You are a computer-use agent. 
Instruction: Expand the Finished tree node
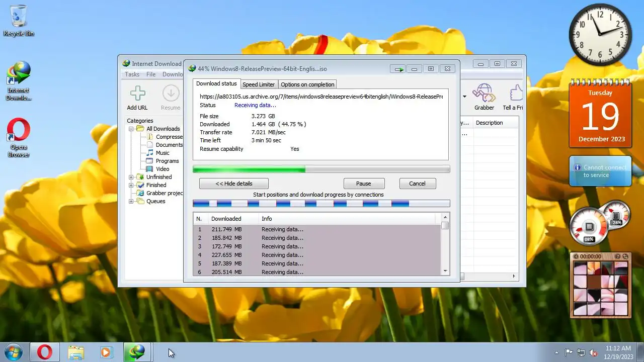pos(131,185)
